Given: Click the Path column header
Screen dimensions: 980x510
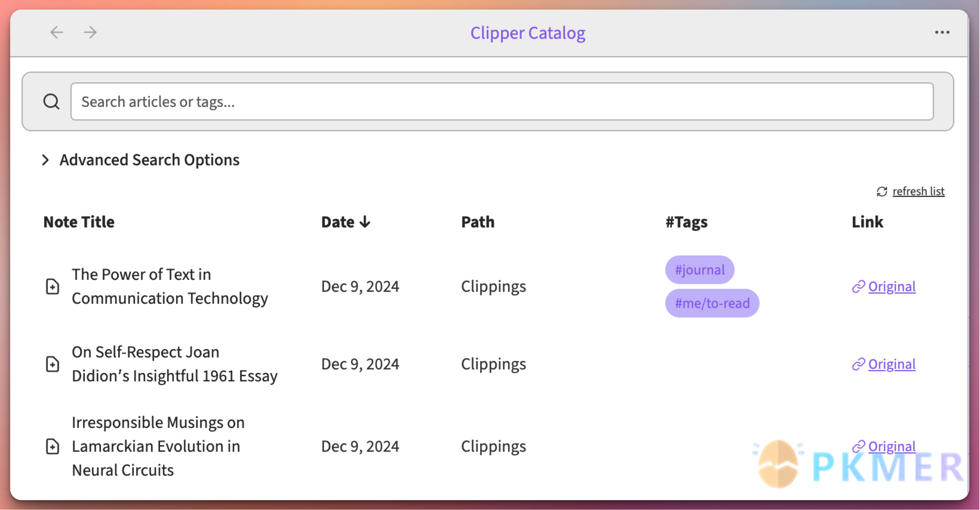Looking at the screenshot, I should pyautogui.click(x=477, y=222).
